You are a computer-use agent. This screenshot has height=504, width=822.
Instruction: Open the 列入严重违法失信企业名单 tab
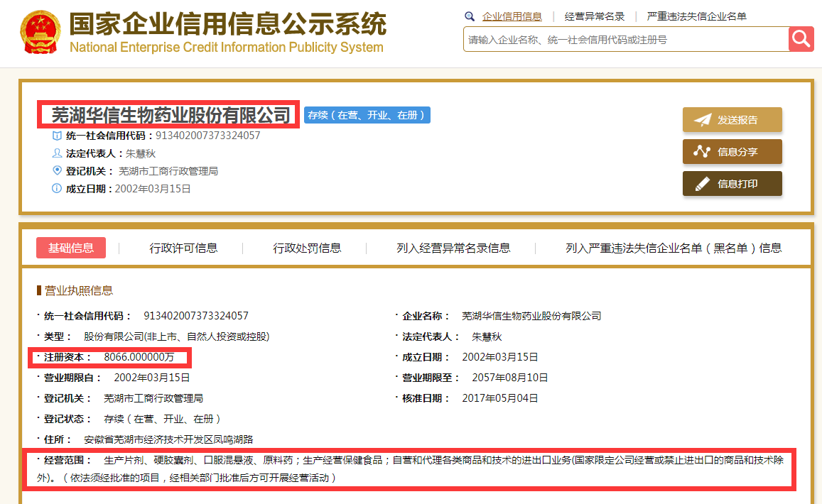coord(673,248)
